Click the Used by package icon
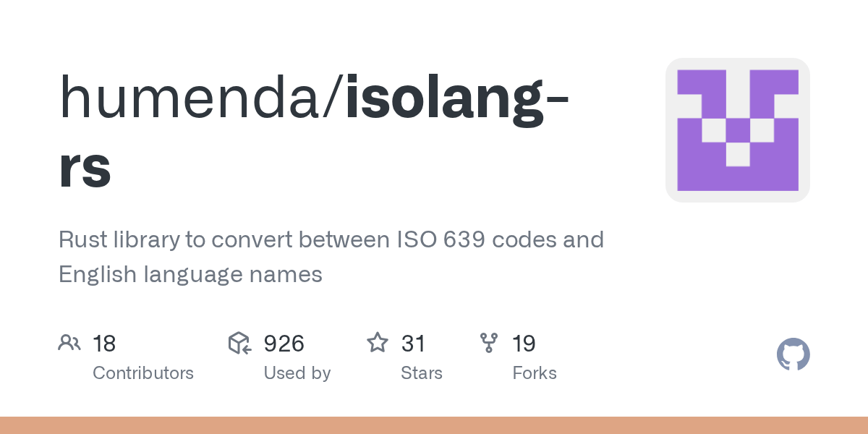 [x=239, y=343]
